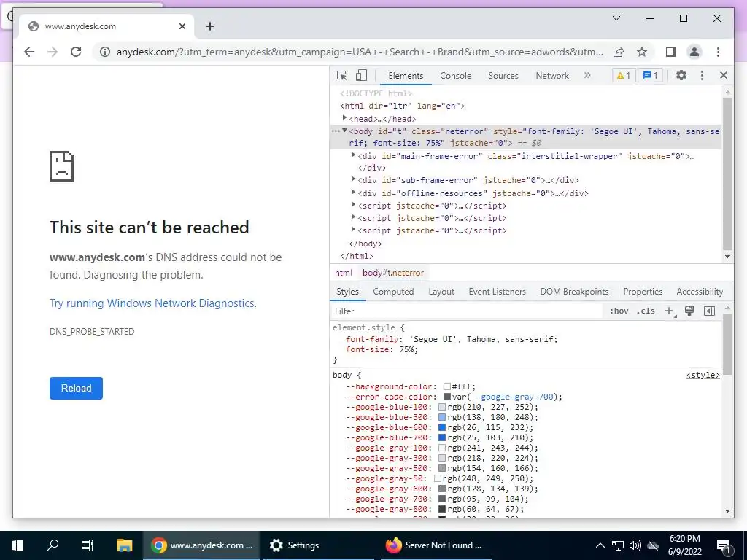Click the address bar URL field

pyautogui.click(x=360, y=52)
